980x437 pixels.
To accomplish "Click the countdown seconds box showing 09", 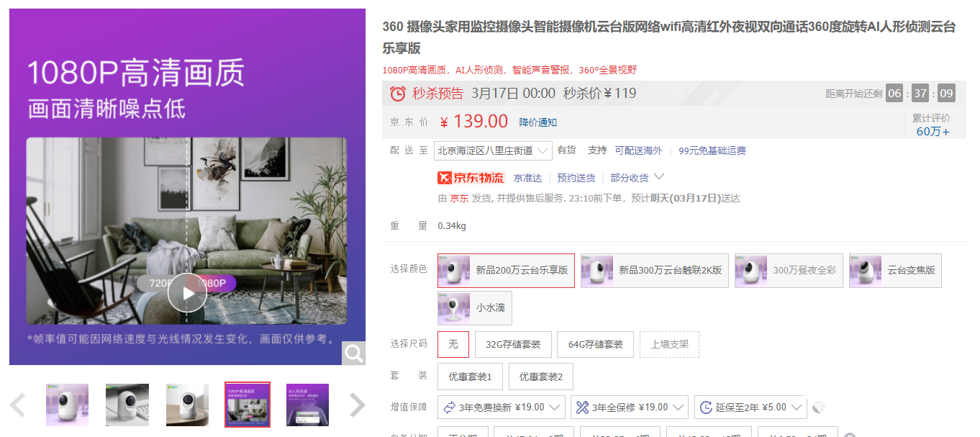I will 946,94.
